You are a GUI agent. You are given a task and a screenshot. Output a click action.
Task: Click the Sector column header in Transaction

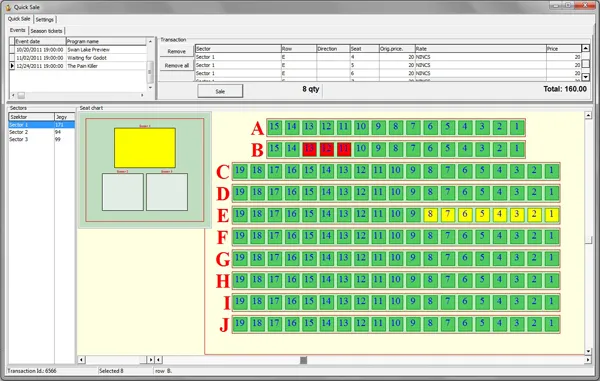(x=238, y=49)
